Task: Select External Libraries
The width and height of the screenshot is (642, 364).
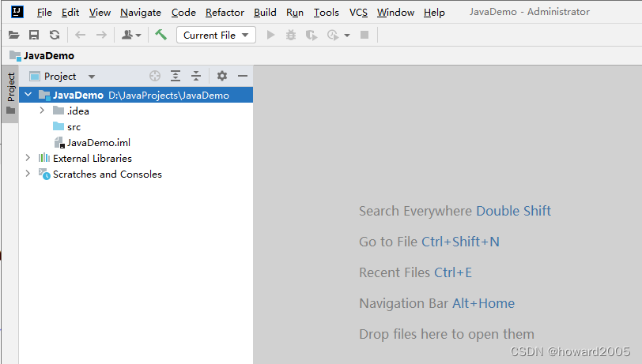Action: tap(85, 158)
